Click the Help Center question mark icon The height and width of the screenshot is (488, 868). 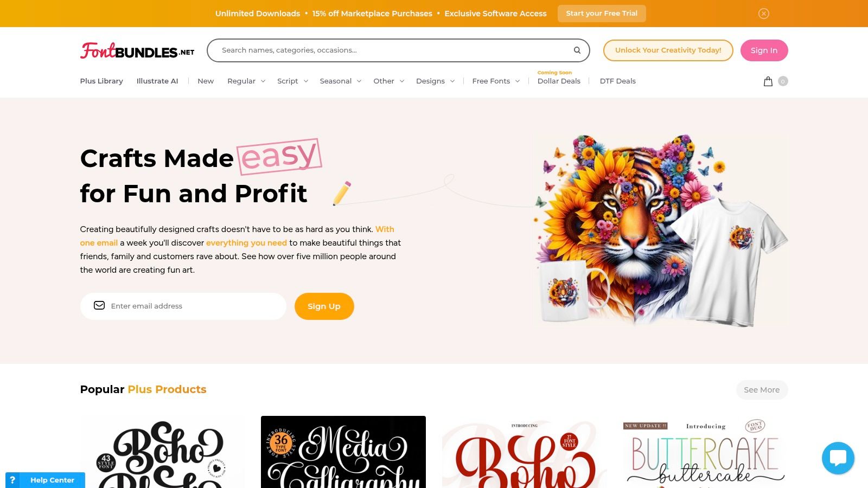click(12, 480)
